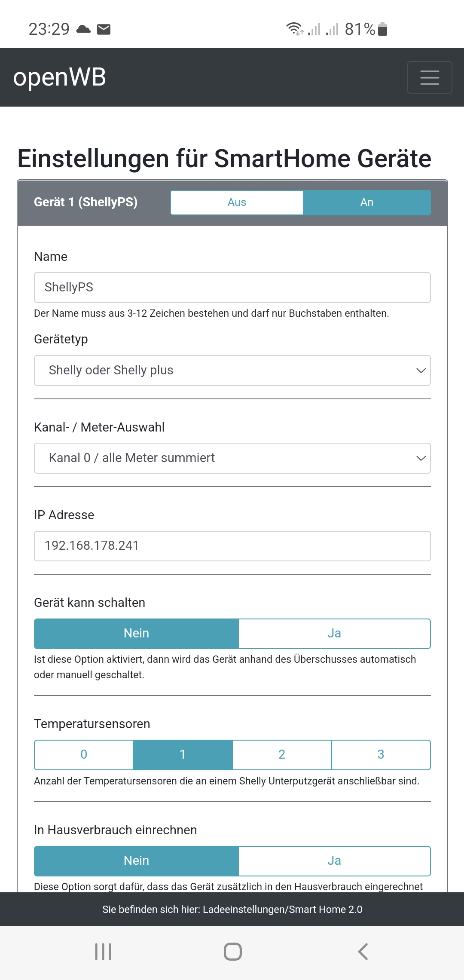Image resolution: width=464 pixels, height=980 pixels.
Task: Select 0 Temperatursensoren
Action: [x=84, y=755]
